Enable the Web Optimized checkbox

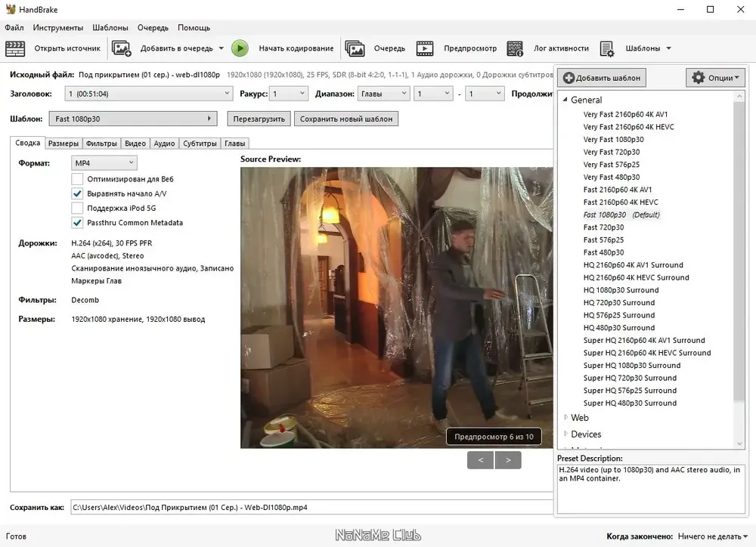77,179
